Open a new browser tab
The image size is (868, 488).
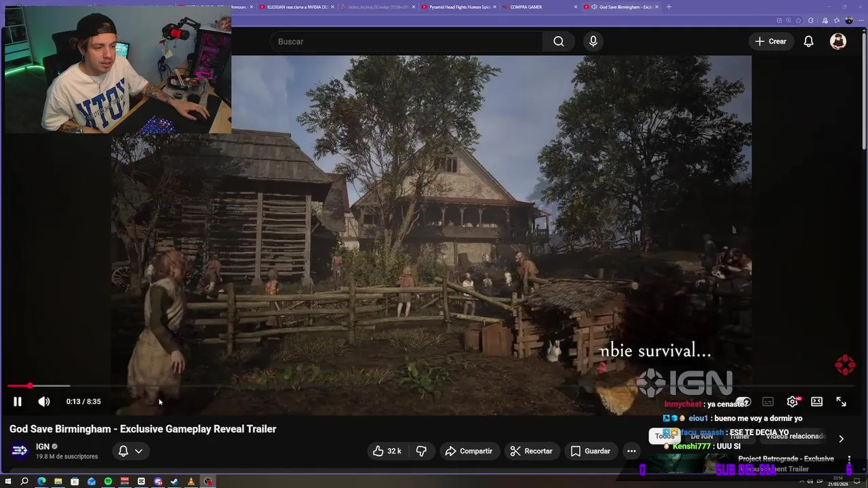click(669, 7)
